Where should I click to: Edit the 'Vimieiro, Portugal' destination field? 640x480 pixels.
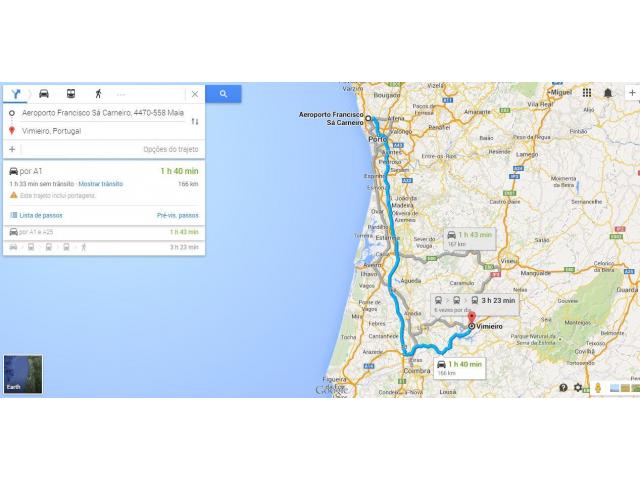click(x=102, y=131)
